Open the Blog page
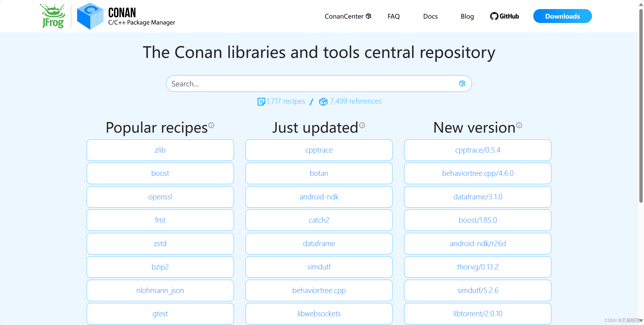The image size is (644, 325). [467, 16]
